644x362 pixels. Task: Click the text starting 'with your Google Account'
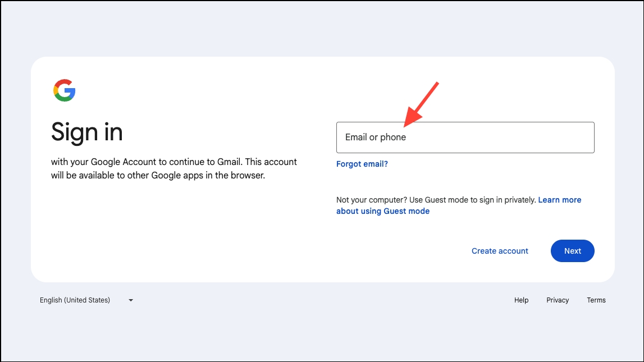point(173,169)
